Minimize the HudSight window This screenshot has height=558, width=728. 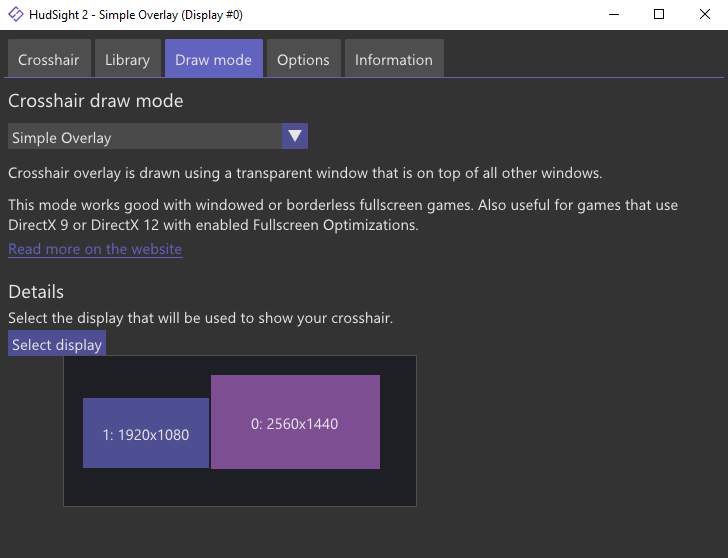(613, 15)
